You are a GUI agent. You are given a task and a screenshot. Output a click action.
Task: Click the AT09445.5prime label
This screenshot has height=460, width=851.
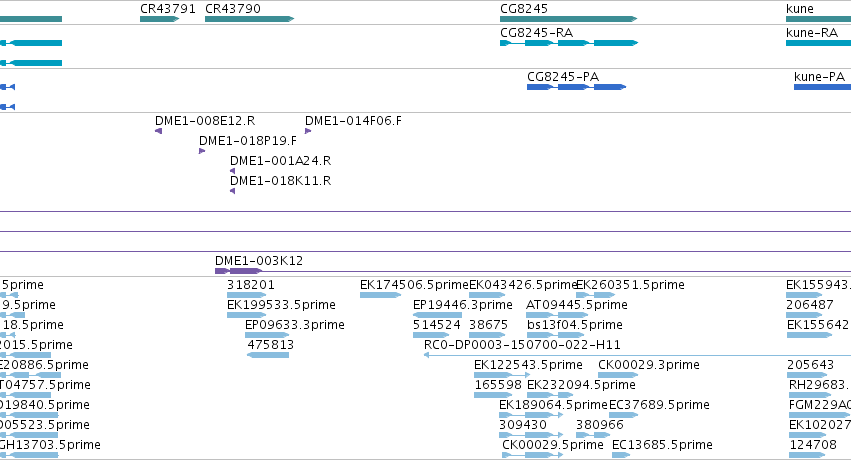[577, 305]
